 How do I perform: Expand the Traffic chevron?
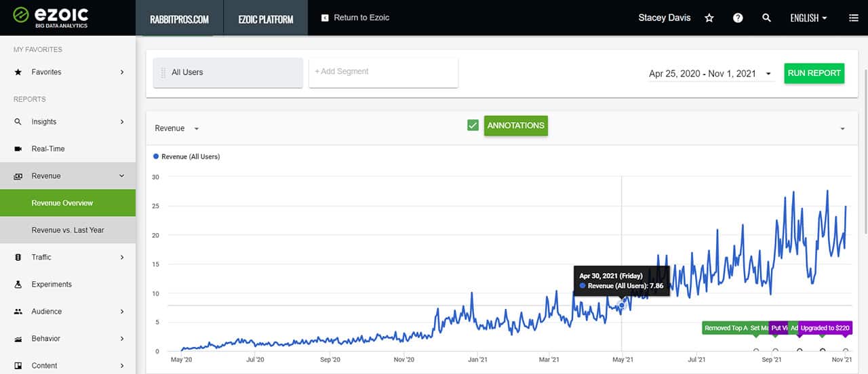[122, 257]
